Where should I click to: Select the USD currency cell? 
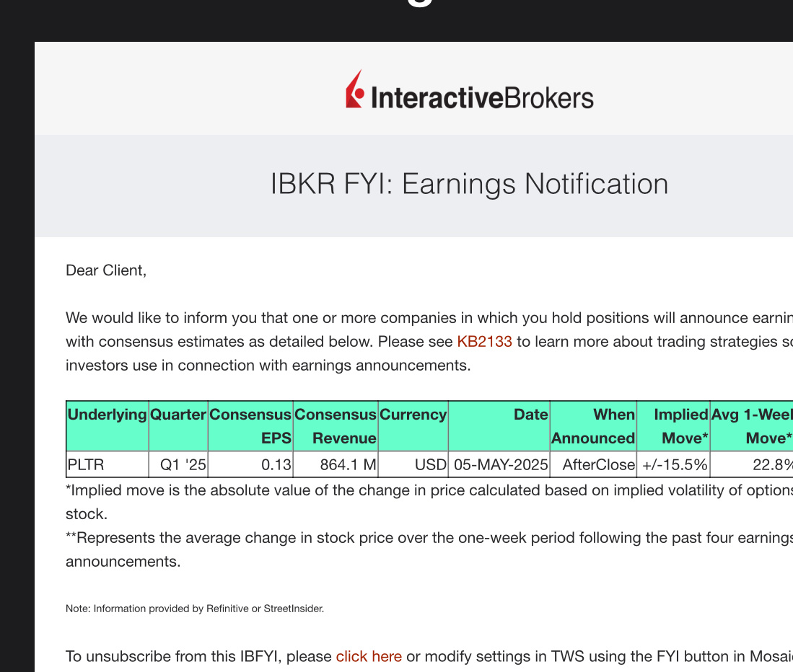(413, 464)
